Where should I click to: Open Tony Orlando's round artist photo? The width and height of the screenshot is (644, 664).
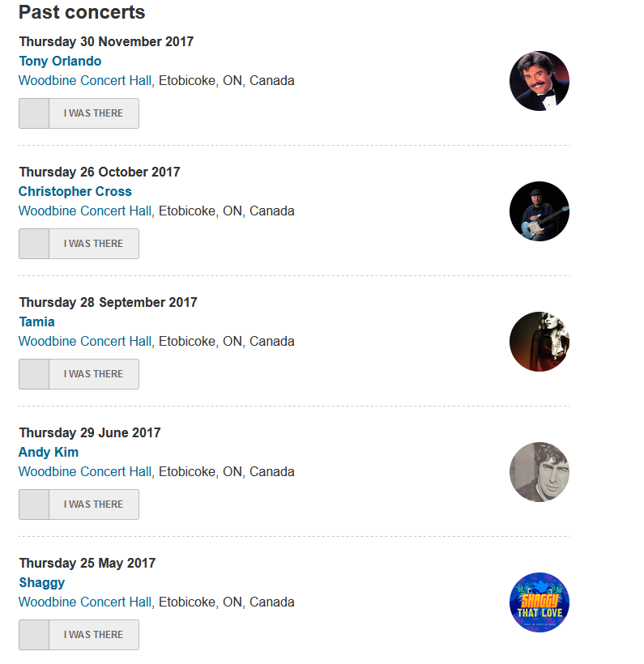tap(539, 81)
